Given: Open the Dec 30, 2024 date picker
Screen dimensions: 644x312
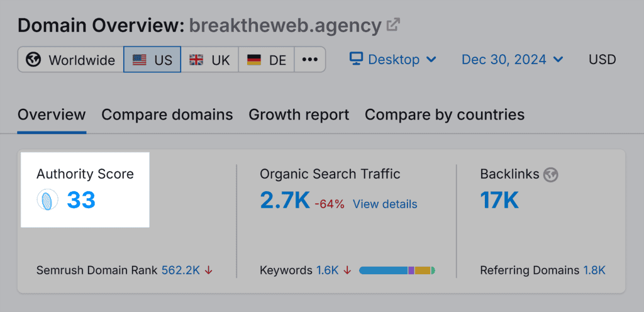Looking at the screenshot, I should click(x=513, y=60).
